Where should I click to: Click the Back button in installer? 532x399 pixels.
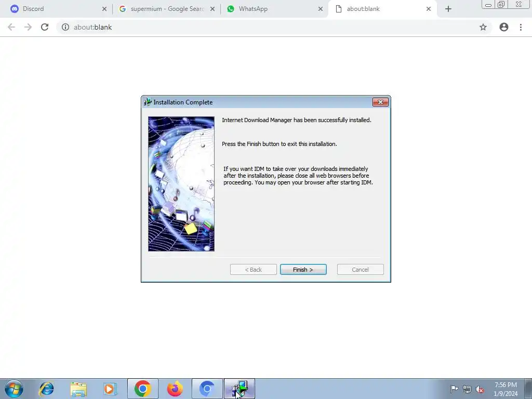point(253,270)
